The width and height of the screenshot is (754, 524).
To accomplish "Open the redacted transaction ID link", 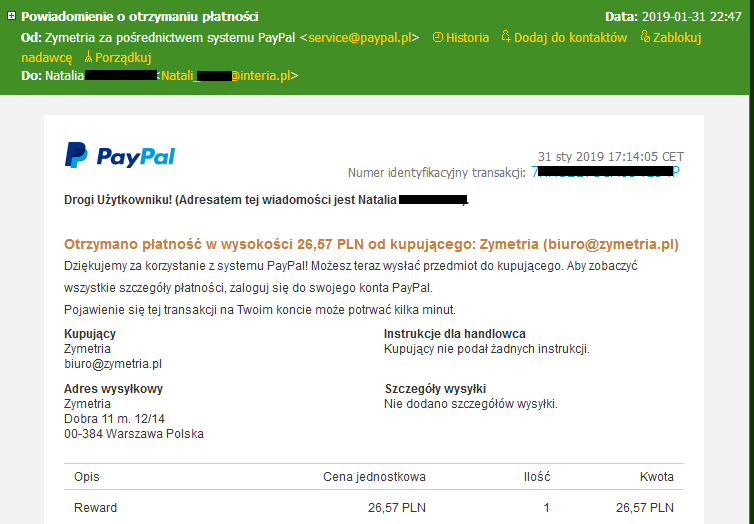I will 605,172.
